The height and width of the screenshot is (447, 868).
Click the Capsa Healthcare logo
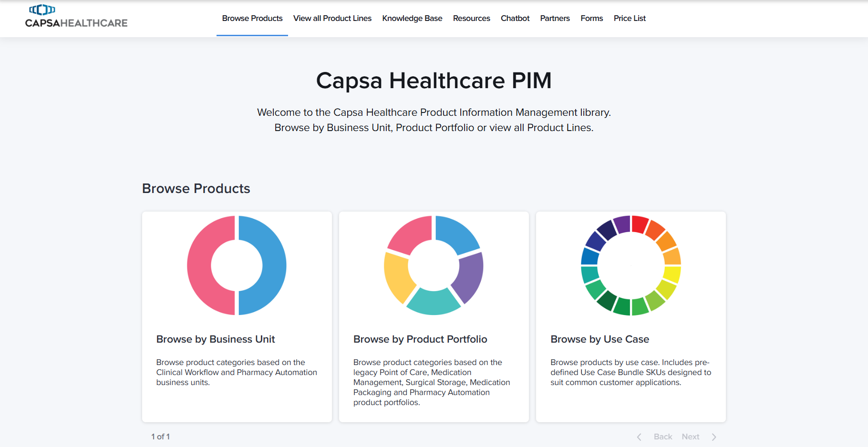76,16
